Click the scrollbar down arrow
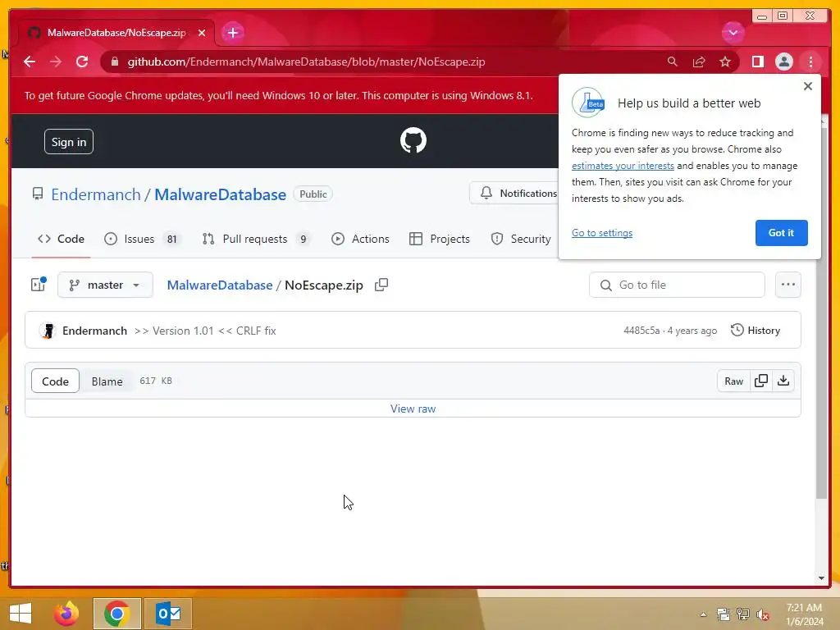 pyautogui.click(x=821, y=578)
